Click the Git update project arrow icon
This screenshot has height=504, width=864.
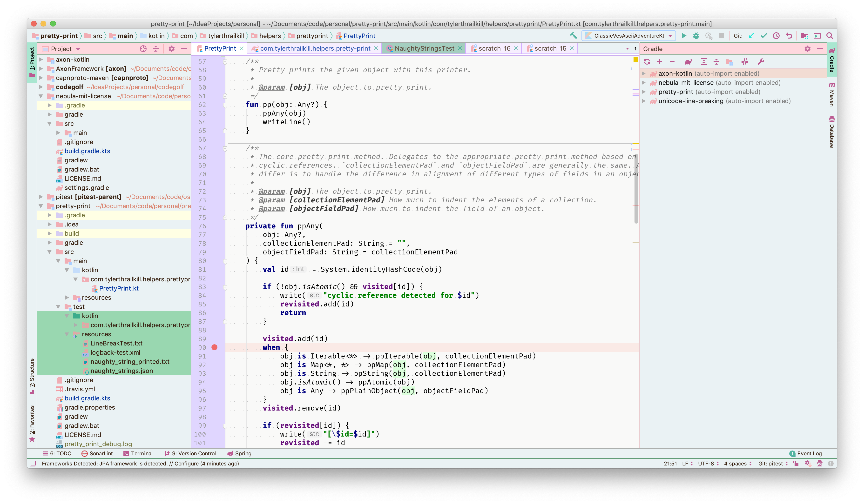coord(751,36)
